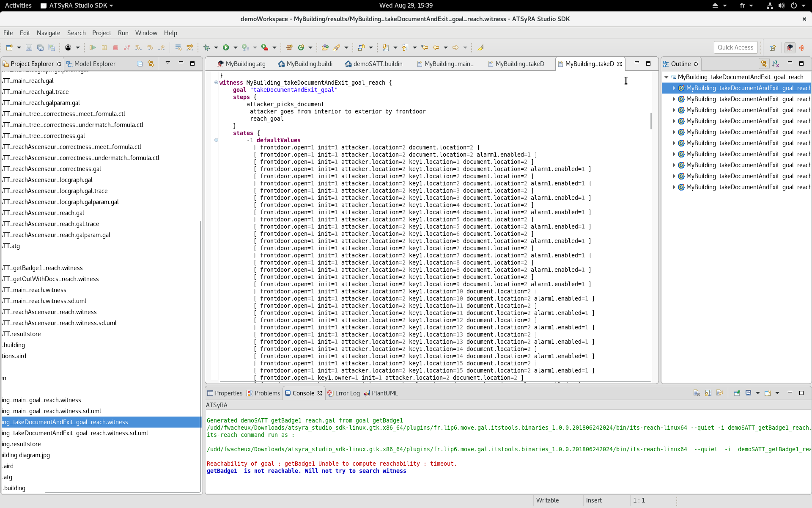Click the Clear Console icon

tap(697, 393)
